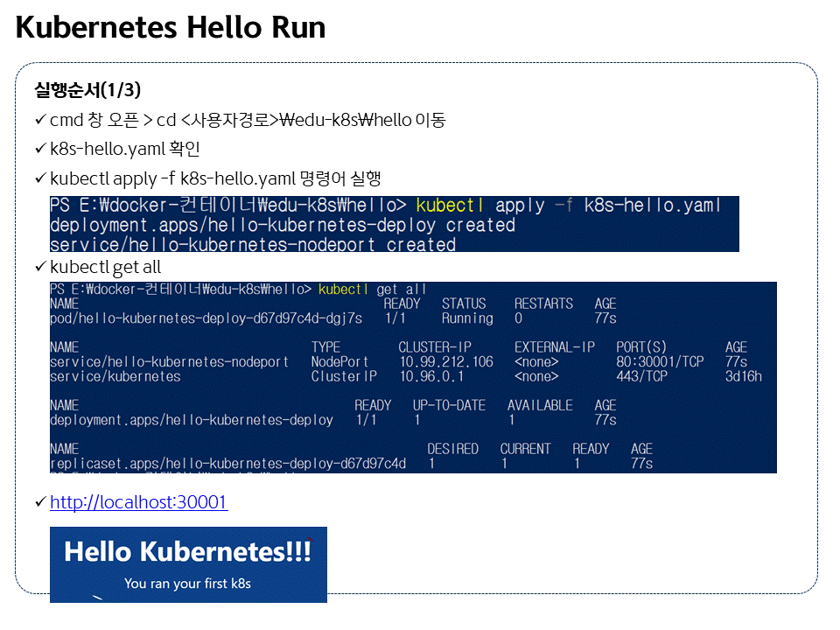Click the '443/TCP' port value
840x630 pixels.
tap(641, 376)
